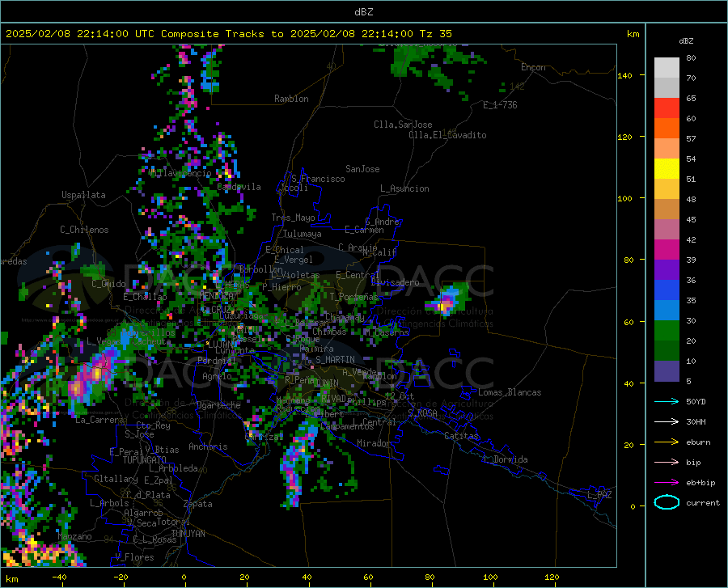The height and width of the screenshot is (588, 728).
Task: Click the Manzano map label
Action: coord(74,536)
